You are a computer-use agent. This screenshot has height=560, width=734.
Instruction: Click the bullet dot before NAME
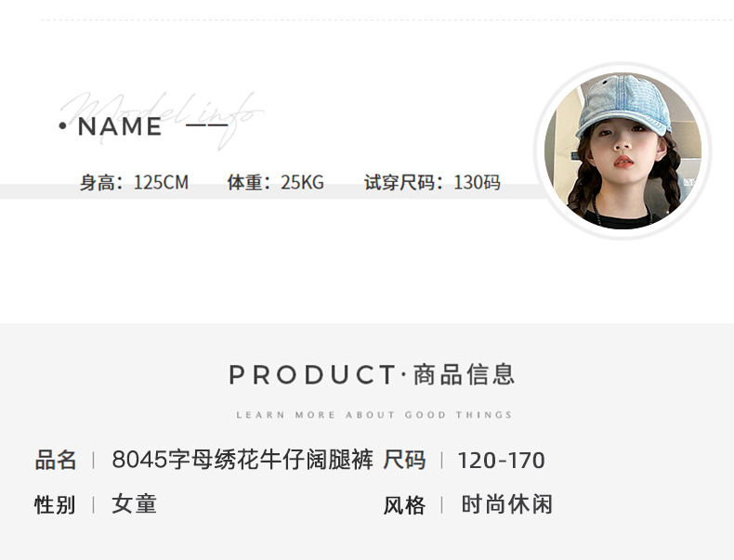pyautogui.click(x=63, y=125)
